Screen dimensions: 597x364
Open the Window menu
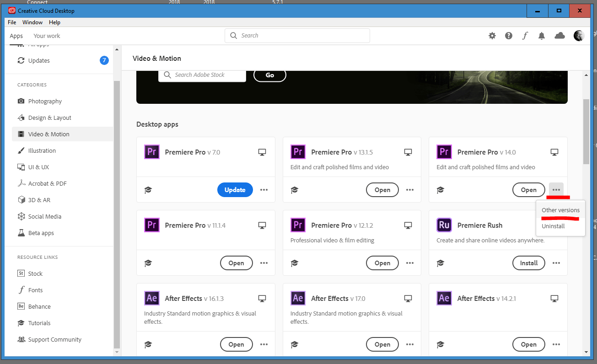tap(32, 22)
